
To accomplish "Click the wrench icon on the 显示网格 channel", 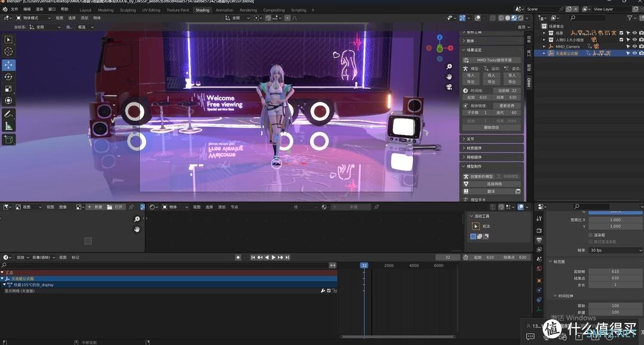I will coord(323,291).
